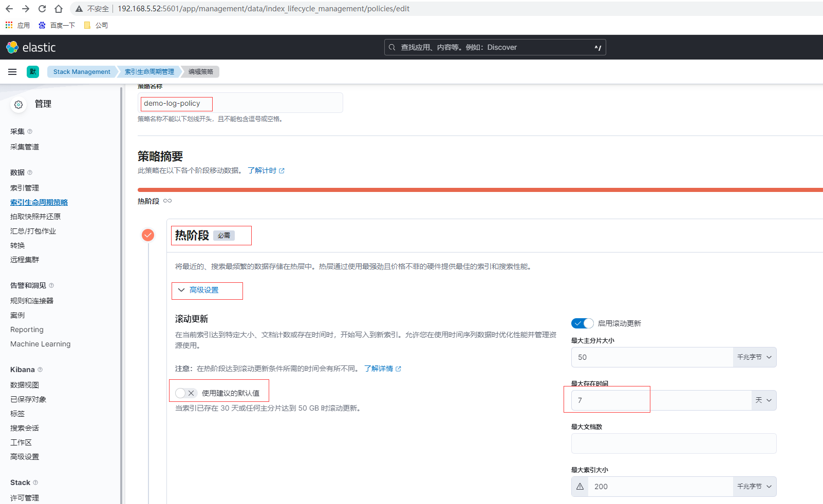Click the warning triangle in 最大索引大小 field
Image resolution: width=823 pixels, height=504 pixels.
(x=580, y=487)
